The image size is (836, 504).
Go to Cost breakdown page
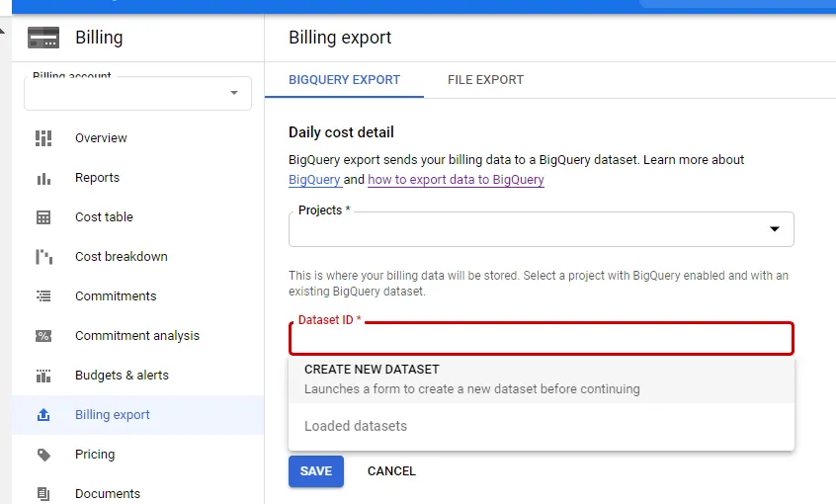tap(137, 257)
